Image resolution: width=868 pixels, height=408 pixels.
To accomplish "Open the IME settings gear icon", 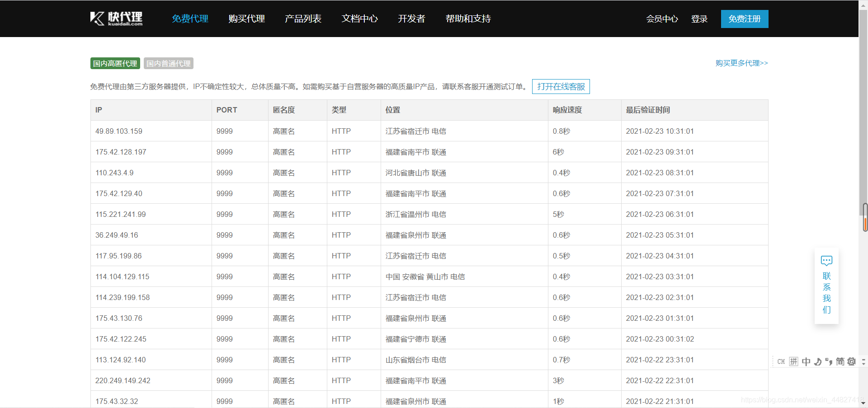I will [851, 361].
